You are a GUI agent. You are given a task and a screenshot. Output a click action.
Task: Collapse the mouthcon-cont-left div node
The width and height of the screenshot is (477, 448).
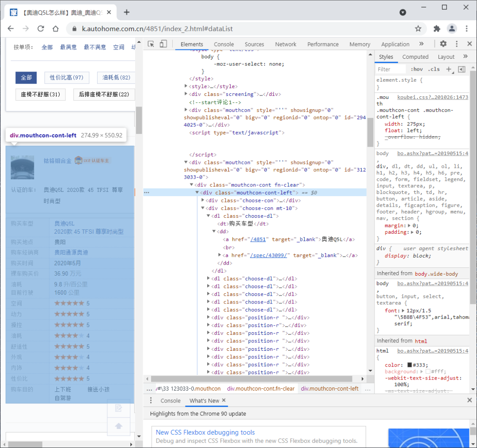click(197, 192)
